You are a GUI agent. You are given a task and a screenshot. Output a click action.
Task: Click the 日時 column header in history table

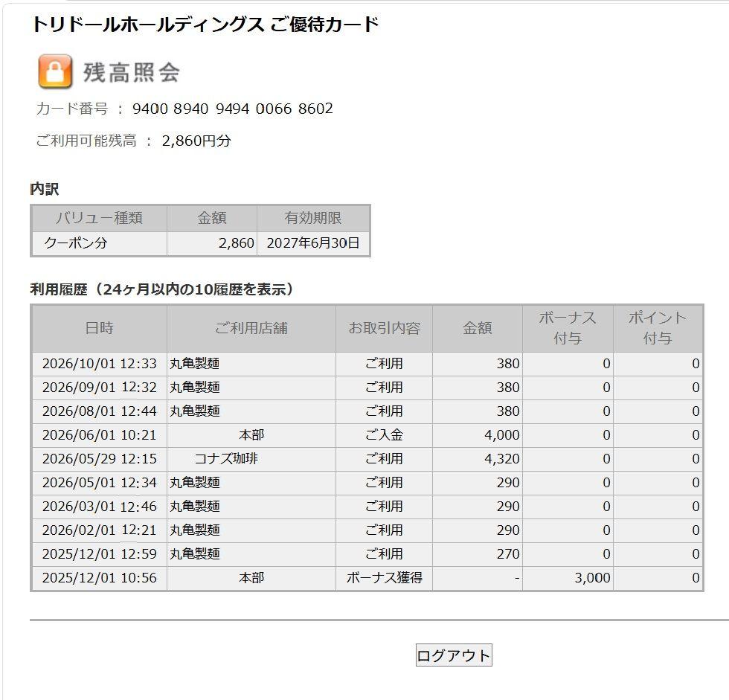pyautogui.click(x=100, y=328)
